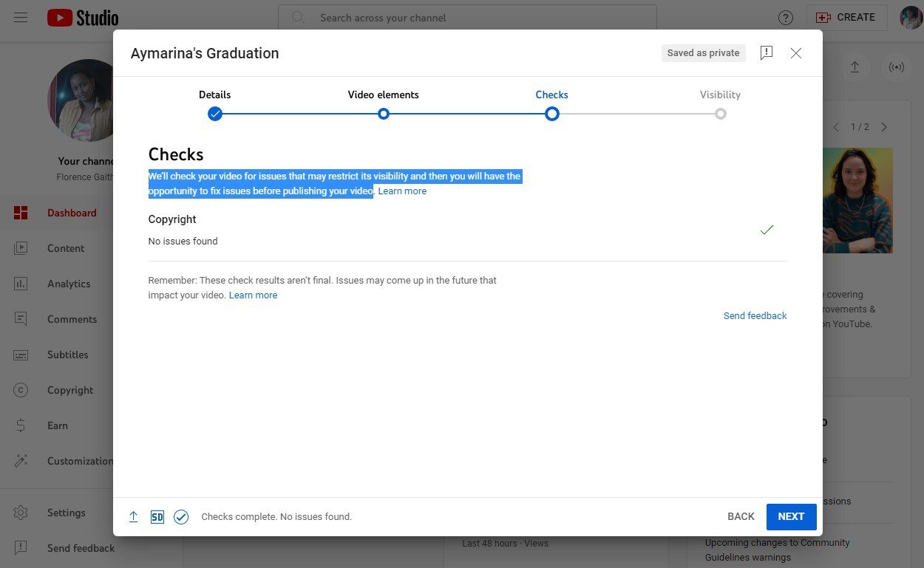
Task: Jump to the Video elements step
Action: 384,114
